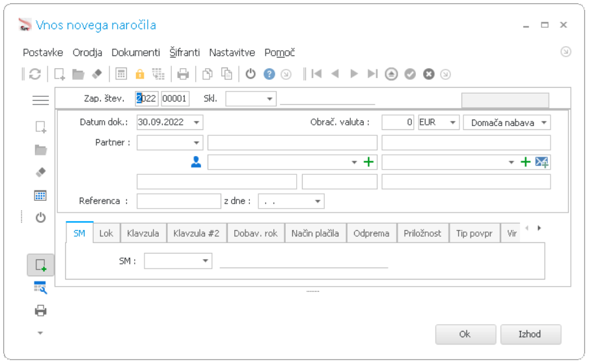This screenshot has width=589, height=364.
Task: Click the table search magnifier sidebar icon
Action: pos(40,287)
